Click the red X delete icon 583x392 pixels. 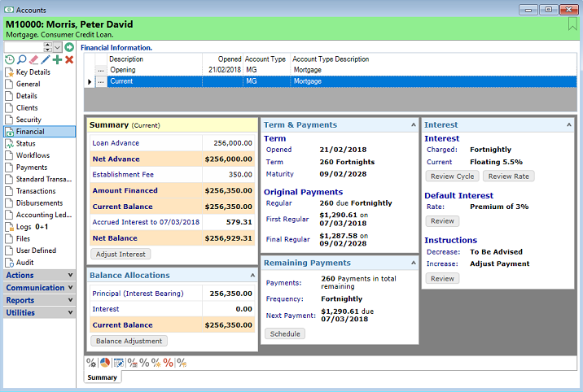tap(69, 59)
